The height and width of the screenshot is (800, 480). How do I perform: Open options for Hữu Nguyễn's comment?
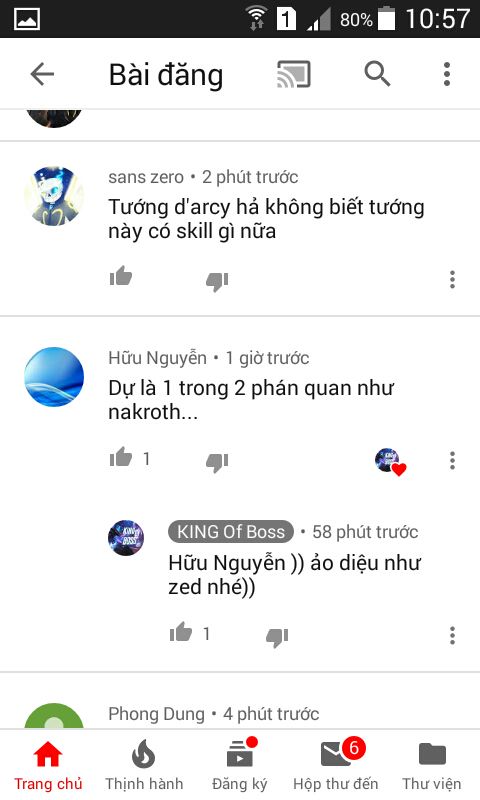[452, 460]
